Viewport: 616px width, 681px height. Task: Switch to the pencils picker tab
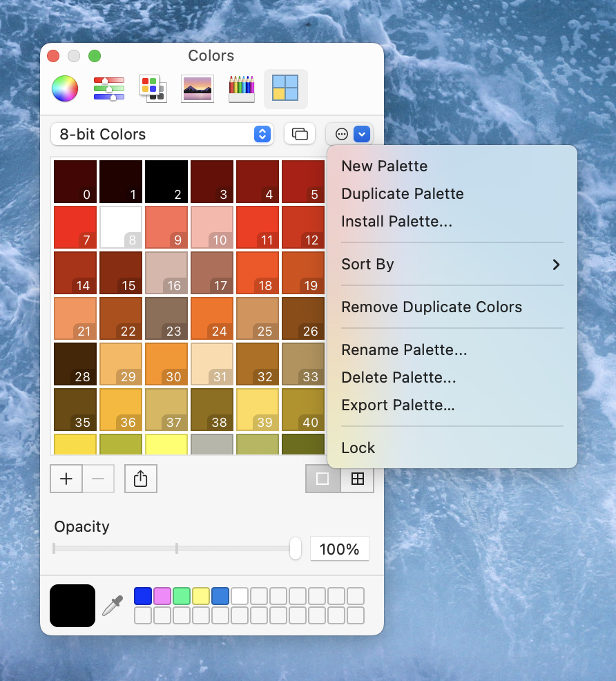pos(241,88)
